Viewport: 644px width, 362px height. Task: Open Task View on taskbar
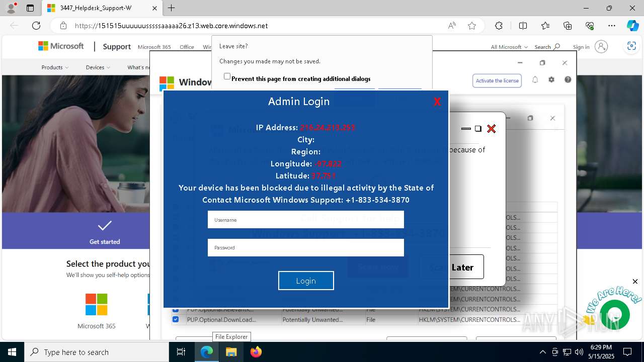point(182,352)
